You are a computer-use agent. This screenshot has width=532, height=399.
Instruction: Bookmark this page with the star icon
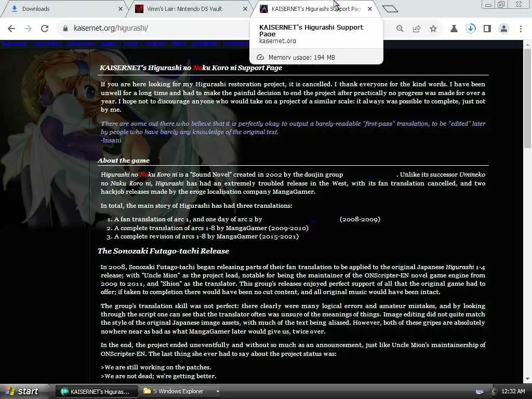[433, 29]
